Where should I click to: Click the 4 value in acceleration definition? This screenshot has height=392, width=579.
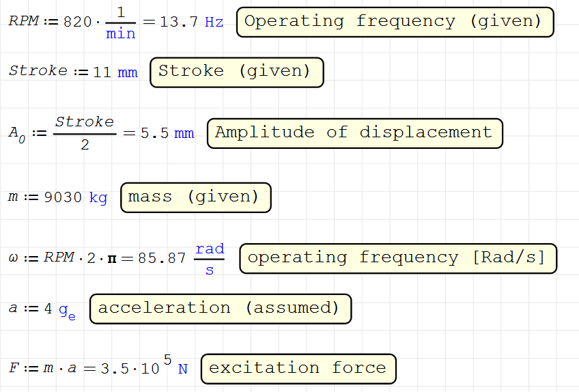coord(48,309)
